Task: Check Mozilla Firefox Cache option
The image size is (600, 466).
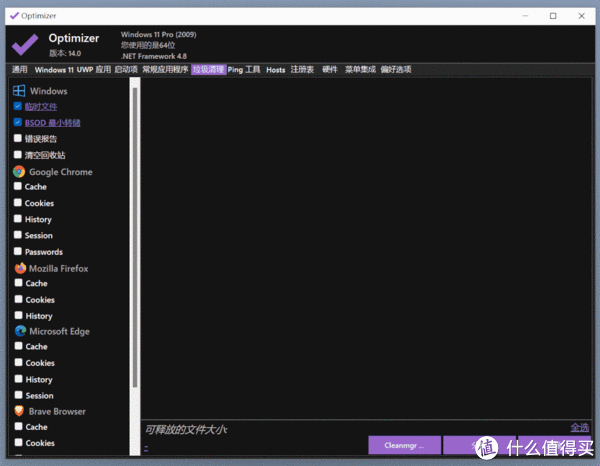Action: (x=18, y=283)
